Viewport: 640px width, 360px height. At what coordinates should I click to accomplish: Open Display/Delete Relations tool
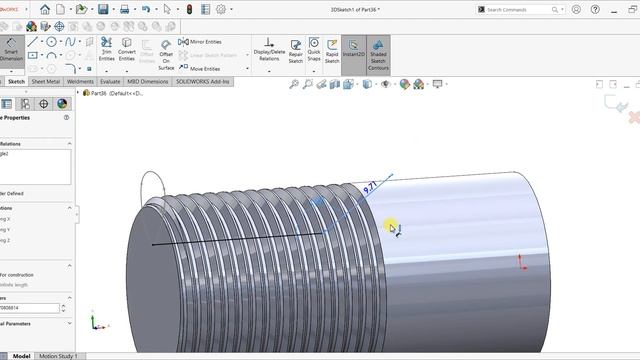(269, 49)
